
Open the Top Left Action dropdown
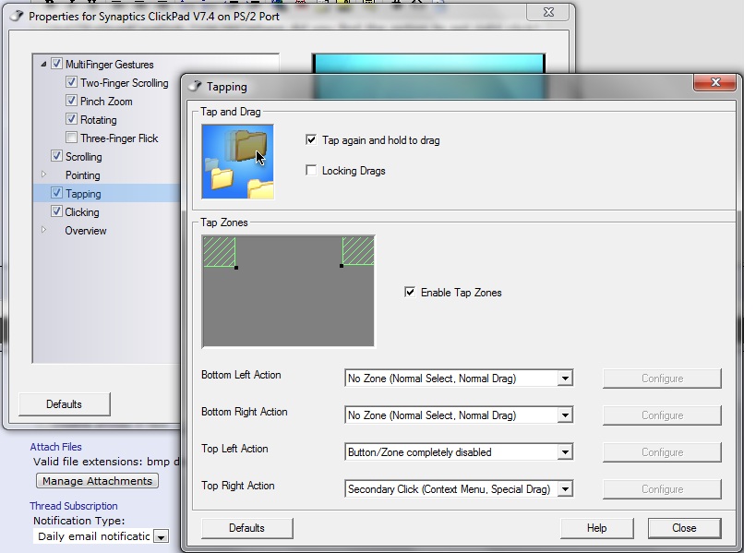click(565, 452)
